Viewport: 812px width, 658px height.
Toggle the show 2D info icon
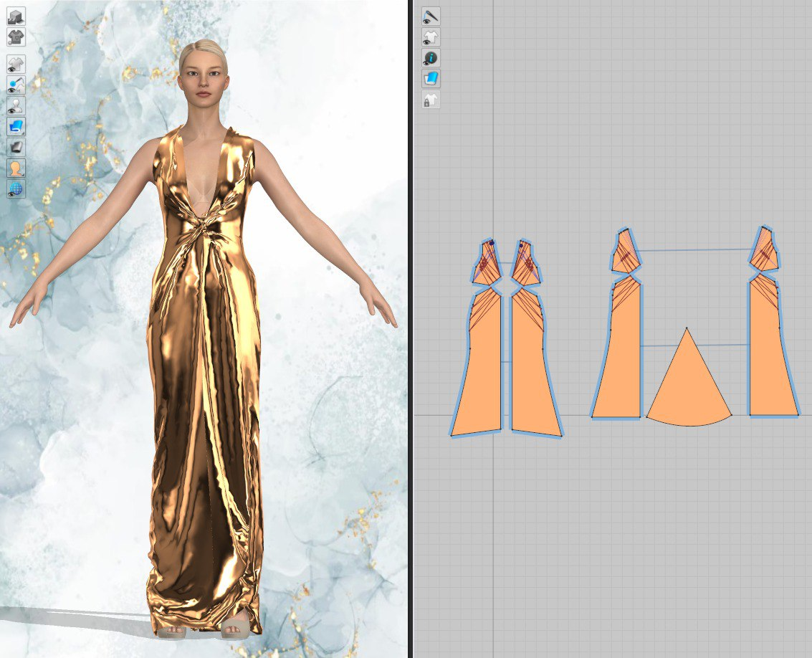pos(431,58)
